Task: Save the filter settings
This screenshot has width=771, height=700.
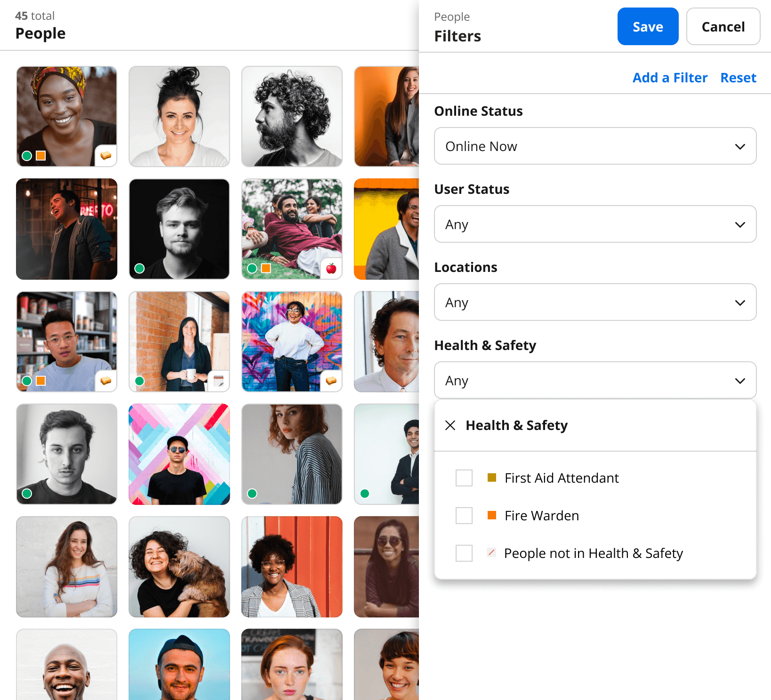Action: coord(648,26)
